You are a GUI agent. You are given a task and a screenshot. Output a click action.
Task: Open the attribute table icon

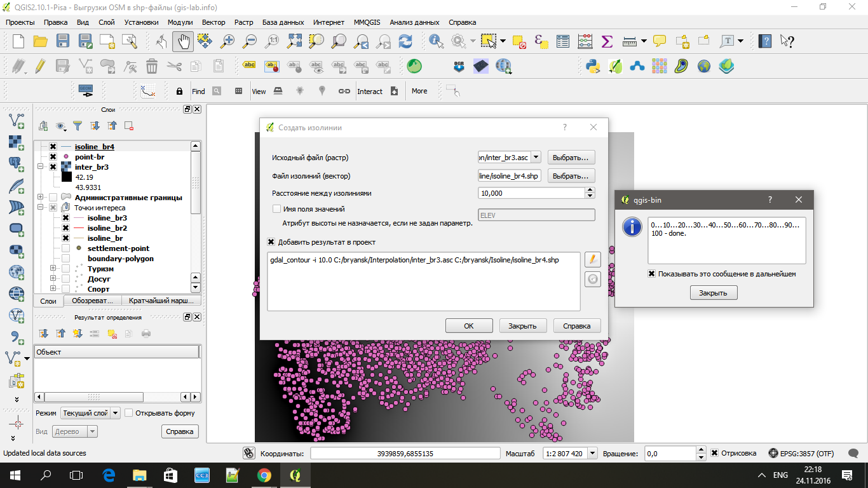[x=563, y=41]
